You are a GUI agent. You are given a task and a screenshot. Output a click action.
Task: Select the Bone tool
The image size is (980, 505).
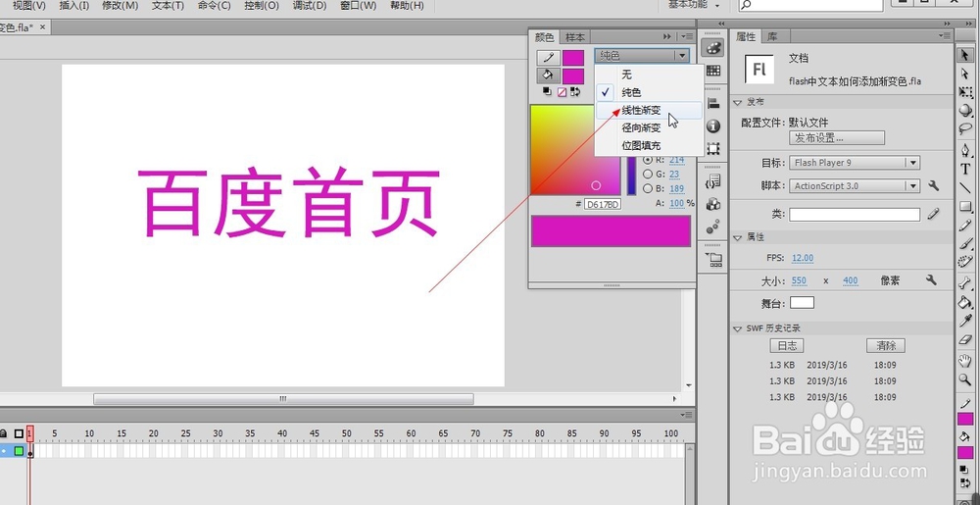click(965, 283)
